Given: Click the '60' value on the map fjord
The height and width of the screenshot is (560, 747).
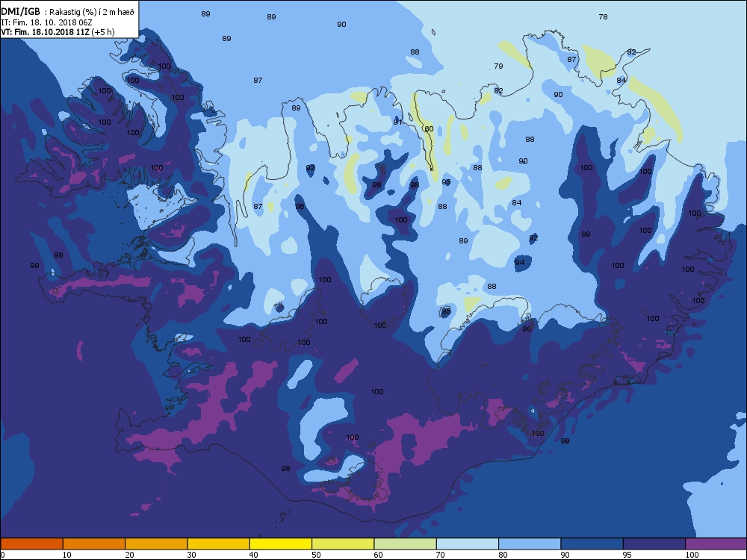Looking at the screenshot, I should pos(429,129).
